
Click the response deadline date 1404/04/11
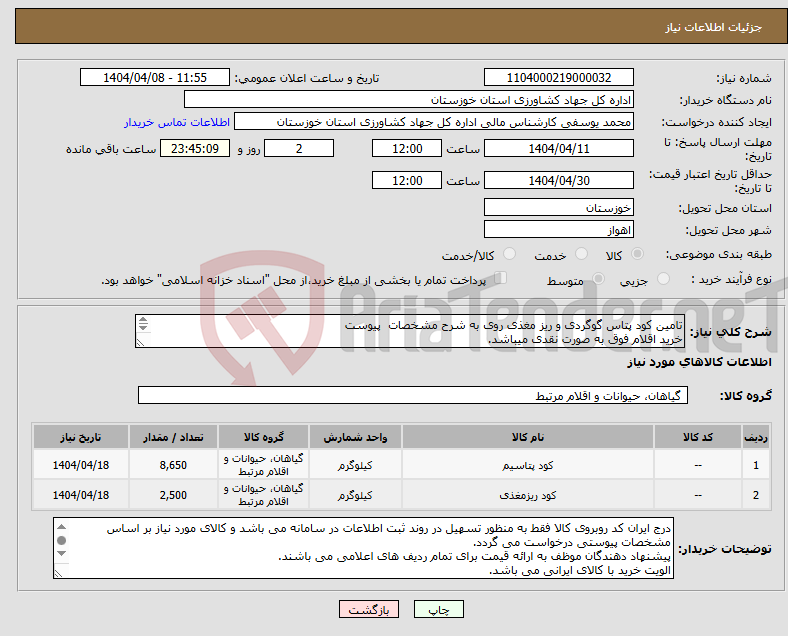(558, 148)
